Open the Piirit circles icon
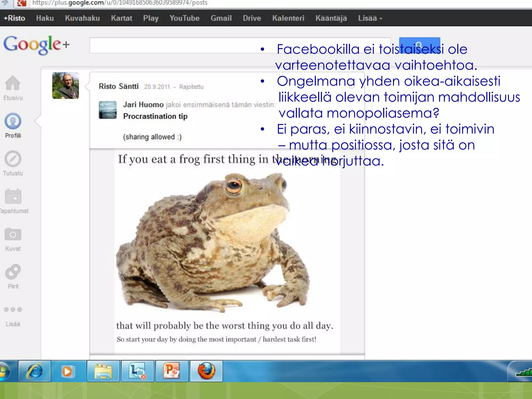The height and width of the screenshot is (399, 532). coord(13,272)
